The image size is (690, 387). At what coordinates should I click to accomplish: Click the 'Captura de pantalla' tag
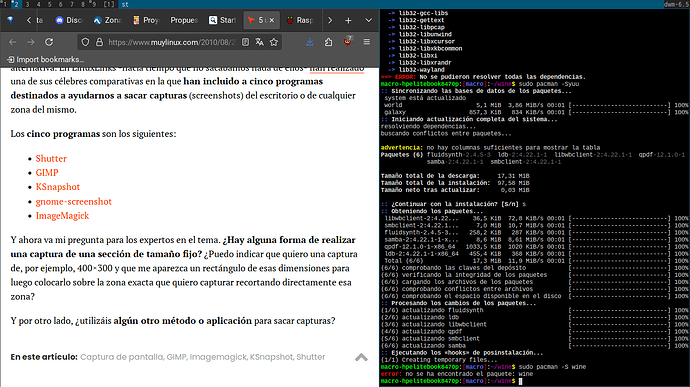(121, 357)
